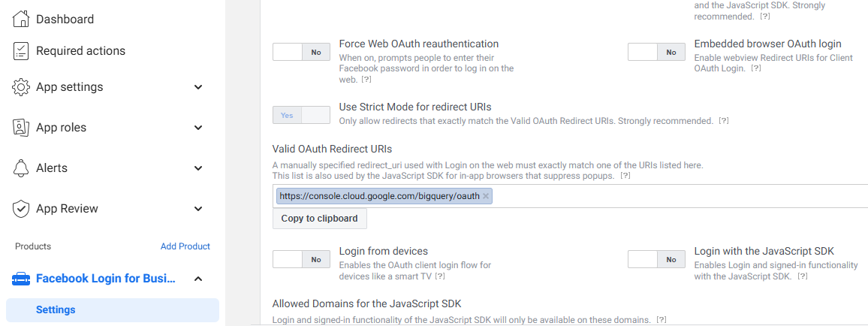Open Settings under Facebook Login

pyautogui.click(x=56, y=309)
